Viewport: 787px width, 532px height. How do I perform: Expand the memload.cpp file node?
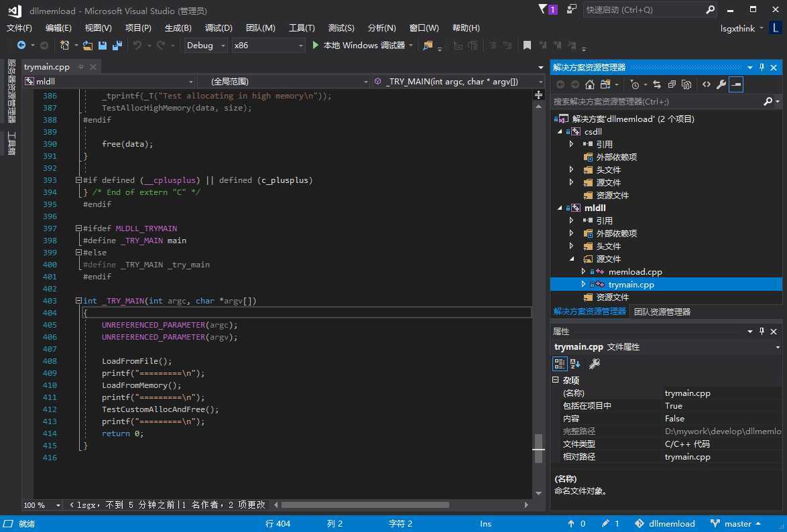click(583, 271)
